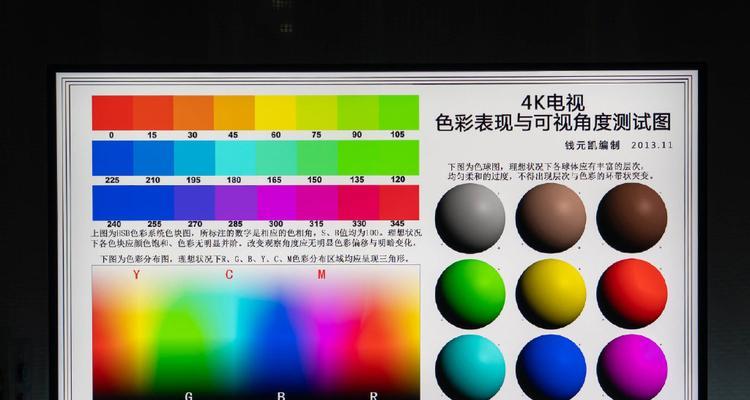This screenshot has width=750, height=400.
Task: Pick the crimson block labeled 330
Action: (x=359, y=203)
